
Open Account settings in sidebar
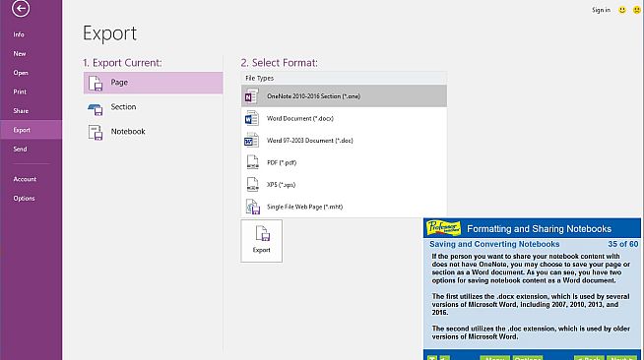[x=25, y=179]
